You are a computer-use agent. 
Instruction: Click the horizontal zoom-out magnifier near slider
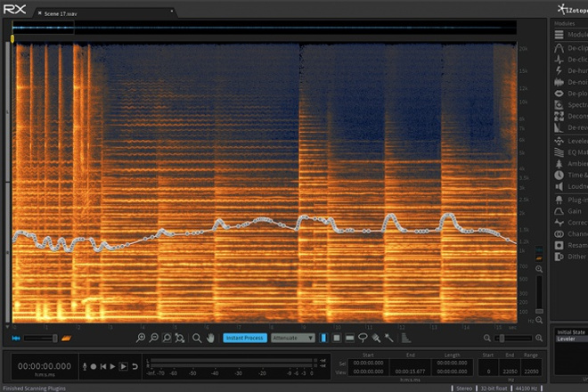tap(486, 338)
